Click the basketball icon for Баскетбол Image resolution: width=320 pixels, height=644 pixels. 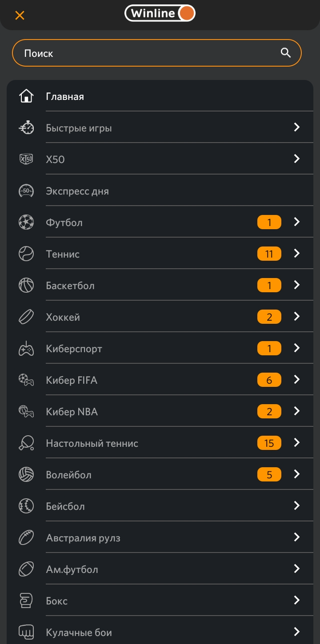(26, 285)
